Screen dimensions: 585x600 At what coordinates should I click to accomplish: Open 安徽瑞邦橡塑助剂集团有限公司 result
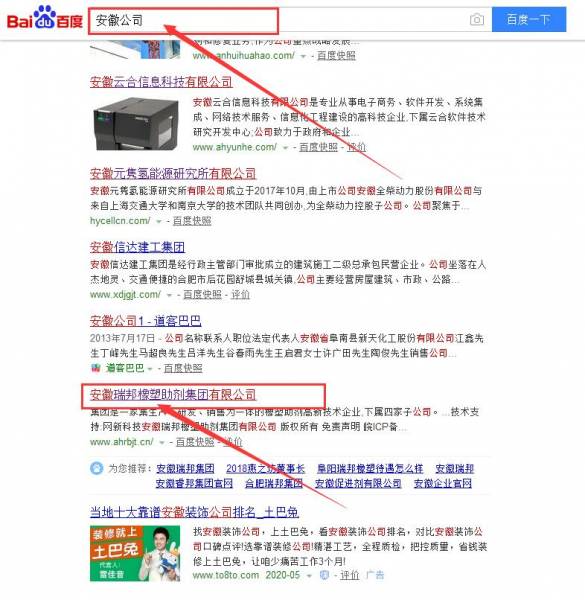pyautogui.click(x=173, y=395)
